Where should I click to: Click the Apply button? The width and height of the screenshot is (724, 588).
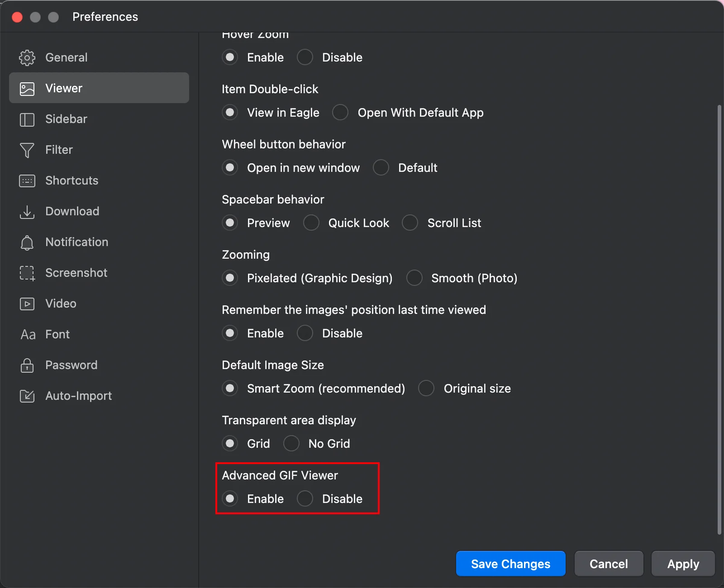683,564
